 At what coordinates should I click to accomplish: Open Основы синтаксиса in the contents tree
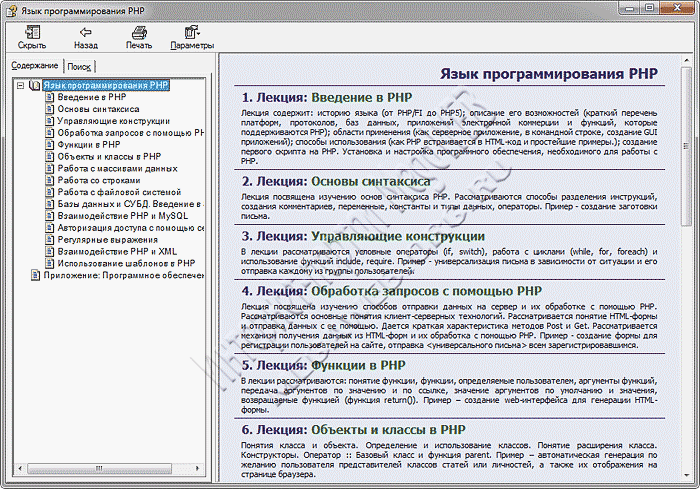(98, 109)
